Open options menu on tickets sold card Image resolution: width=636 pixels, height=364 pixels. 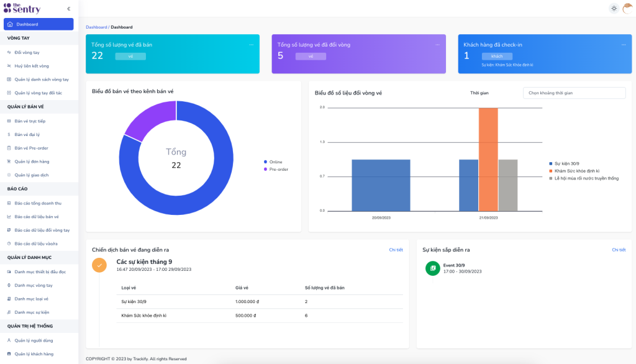pyautogui.click(x=252, y=45)
